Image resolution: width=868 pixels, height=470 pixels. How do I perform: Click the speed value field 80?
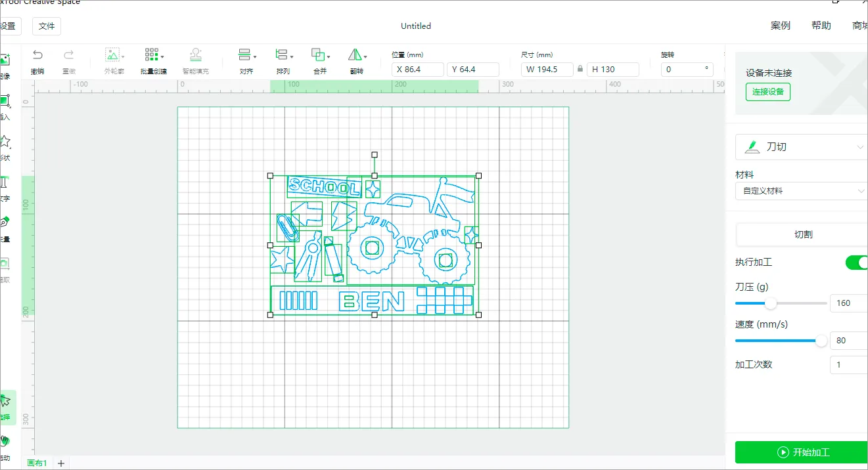tap(849, 341)
